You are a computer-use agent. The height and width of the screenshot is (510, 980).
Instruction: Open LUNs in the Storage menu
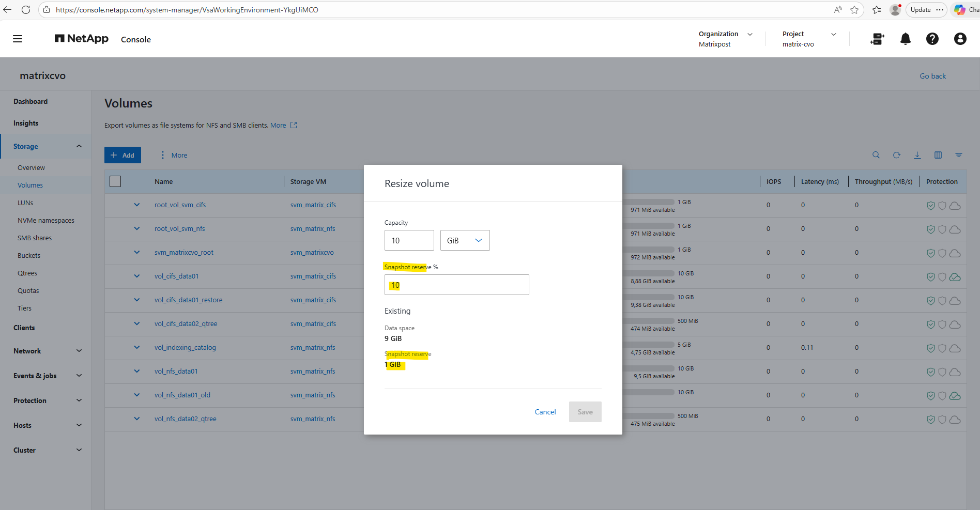pyautogui.click(x=25, y=203)
